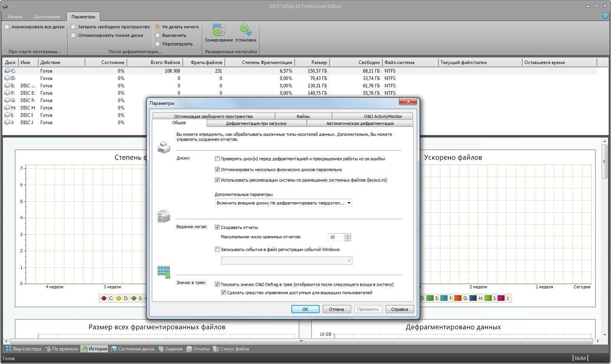Open Статус файла view
The height and width of the screenshot is (364, 611).
(x=231, y=349)
